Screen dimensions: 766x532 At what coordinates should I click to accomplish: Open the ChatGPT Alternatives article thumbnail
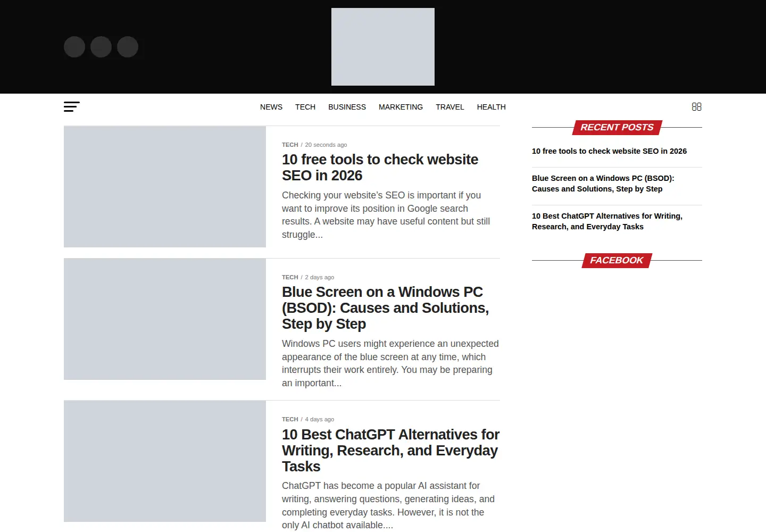click(x=165, y=461)
